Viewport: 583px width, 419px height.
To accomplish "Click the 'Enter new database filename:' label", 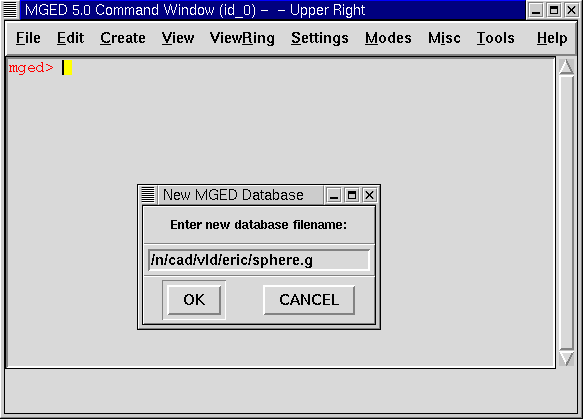I will (258, 225).
